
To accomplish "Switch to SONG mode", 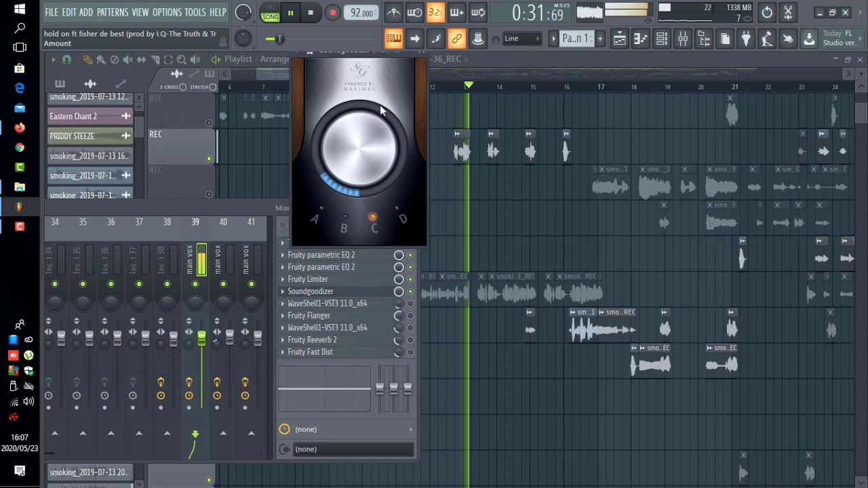I will (x=271, y=16).
